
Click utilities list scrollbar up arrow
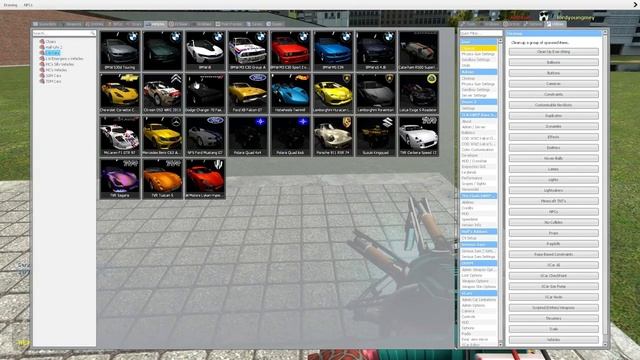[501, 41]
